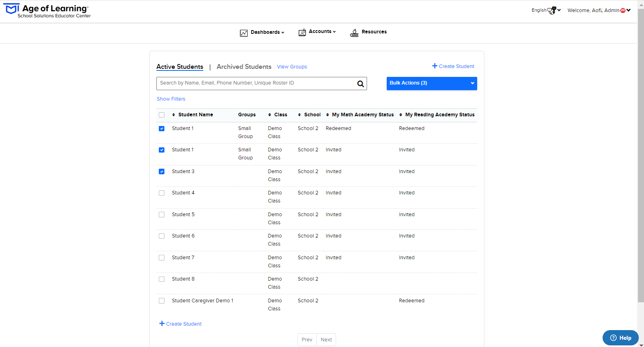Click Create Student link below the table
This screenshot has height=347, width=644.
point(180,324)
